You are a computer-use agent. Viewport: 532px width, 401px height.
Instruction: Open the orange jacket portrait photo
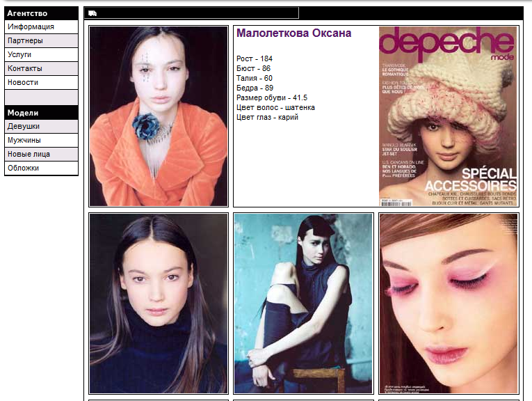[x=159, y=116]
